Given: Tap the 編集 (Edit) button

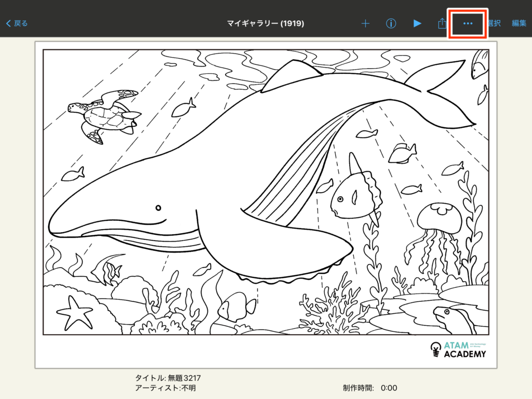Looking at the screenshot, I should (x=518, y=23).
